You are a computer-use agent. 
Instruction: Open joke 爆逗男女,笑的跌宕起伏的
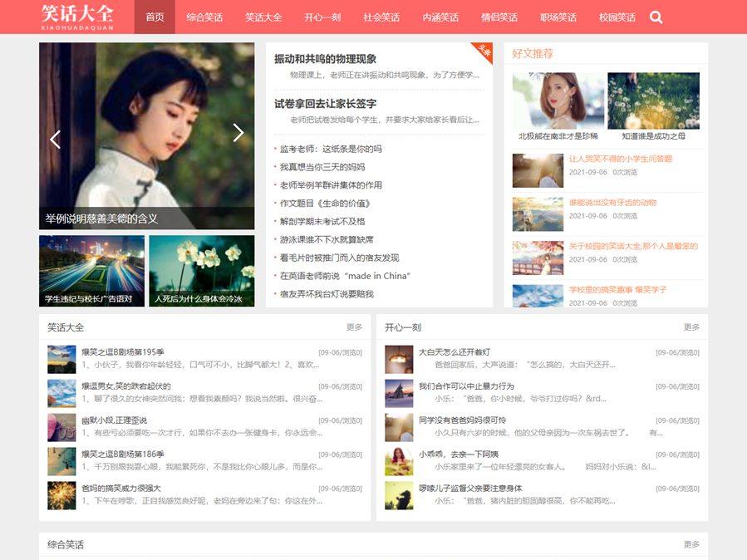[126, 386]
